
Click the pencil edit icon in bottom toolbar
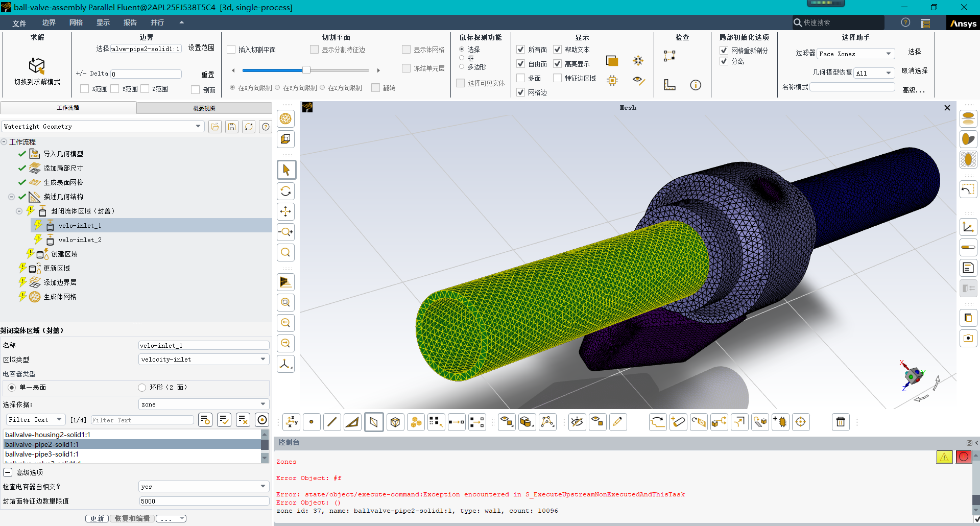(x=618, y=422)
